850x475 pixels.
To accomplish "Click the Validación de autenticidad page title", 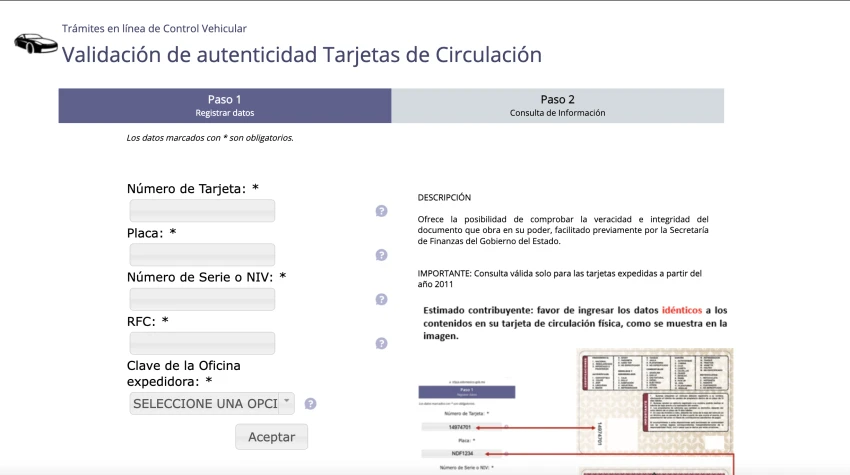I will coord(301,54).
